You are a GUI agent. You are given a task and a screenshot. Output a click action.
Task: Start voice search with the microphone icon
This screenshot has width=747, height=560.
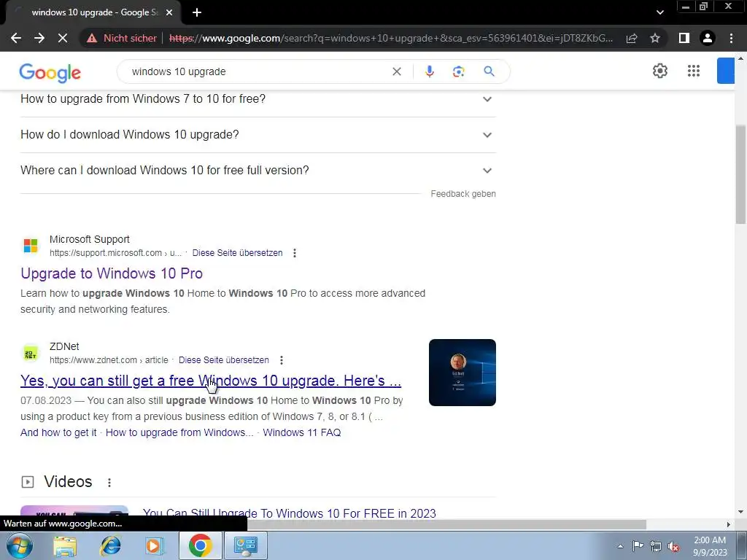coord(429,71)
